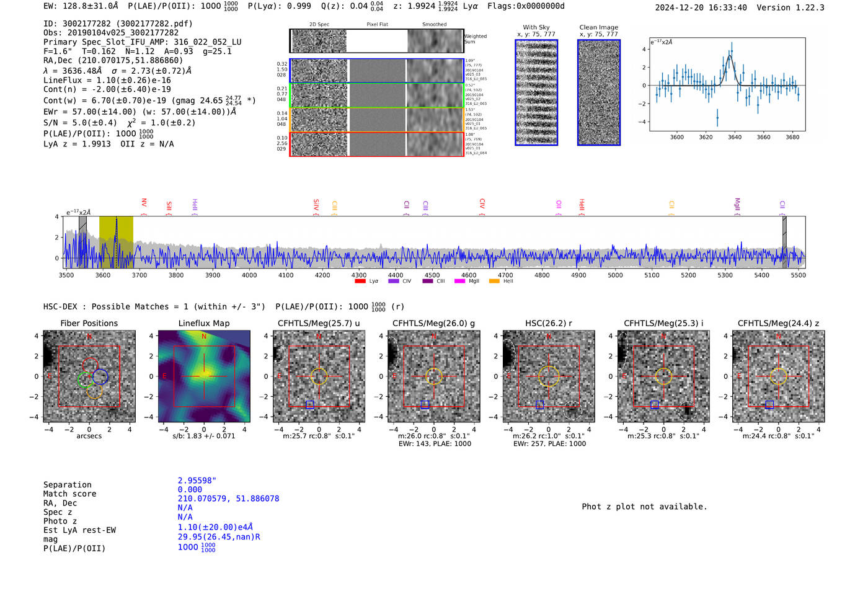The height and width of the screenshot is (591, 868).
Task: Click the mag value '29.95(26.45,nan)R'
Action: pyautogui.click(x=219, y=537)
